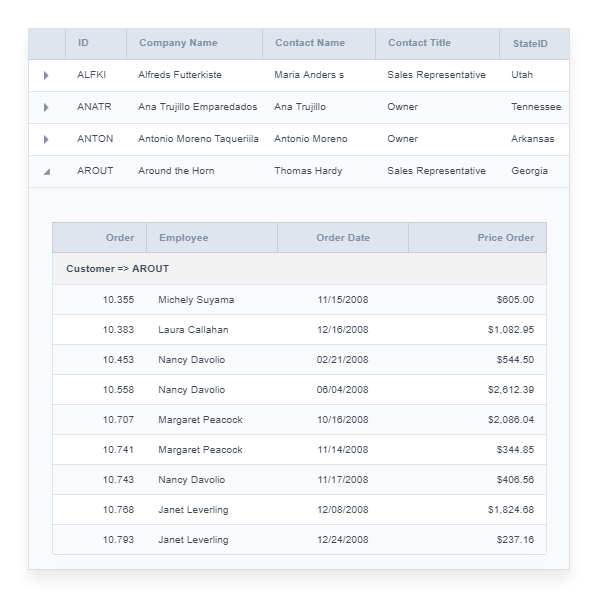Sort by Company Name column header
Screen dimensions: 600x600
[178, 43]
